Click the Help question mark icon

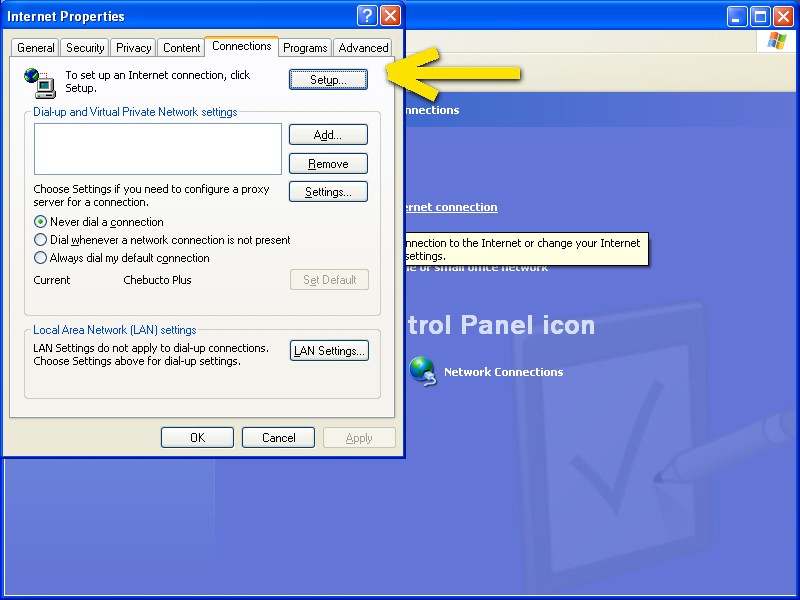click(367, 15)
